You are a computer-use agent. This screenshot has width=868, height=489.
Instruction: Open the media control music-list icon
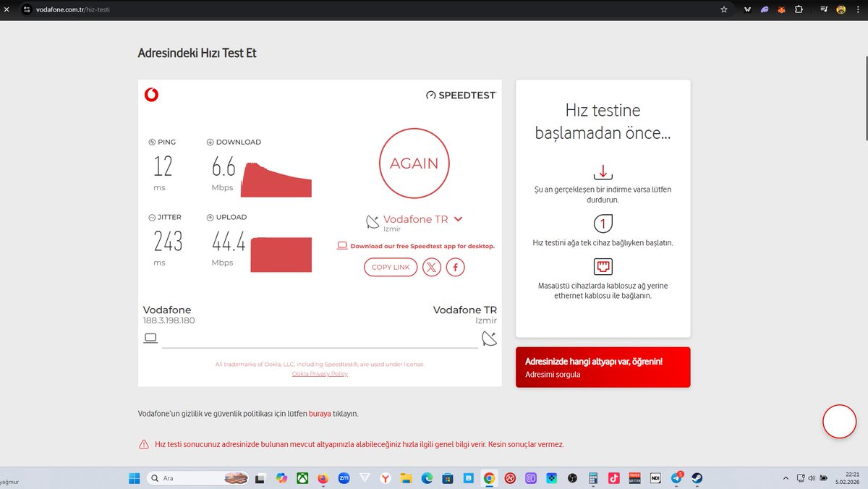click(x=824, y=10)
